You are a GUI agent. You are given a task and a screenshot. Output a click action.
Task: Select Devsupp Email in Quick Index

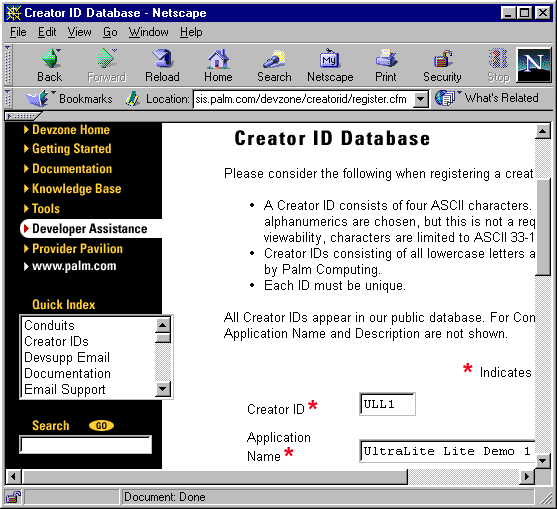coord(67,357)
